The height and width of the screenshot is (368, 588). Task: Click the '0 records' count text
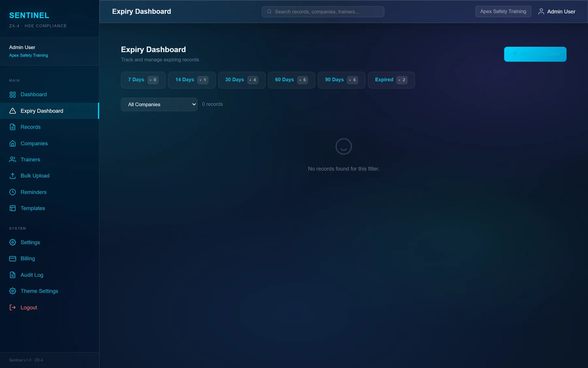pyautogui.click(x=212, y=104)
